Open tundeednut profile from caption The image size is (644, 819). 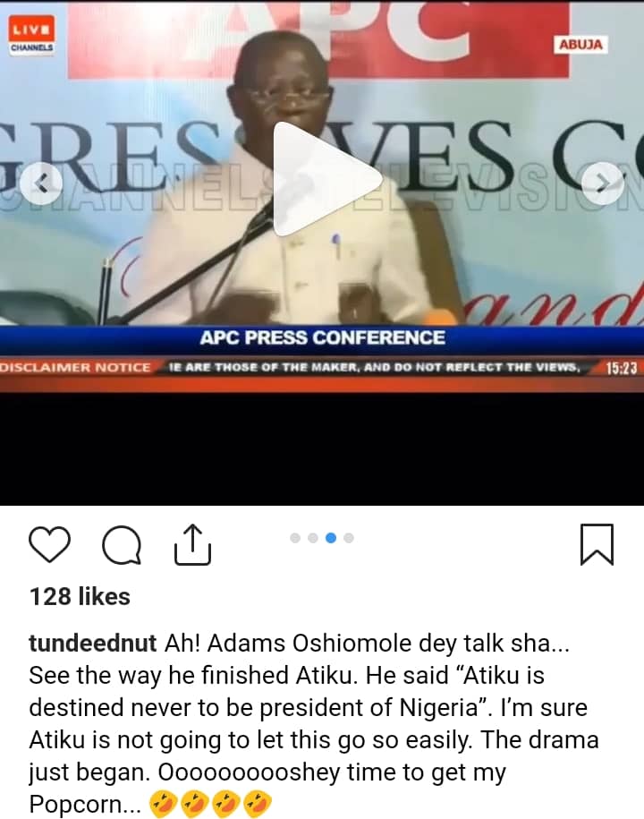tap(92, 644)
